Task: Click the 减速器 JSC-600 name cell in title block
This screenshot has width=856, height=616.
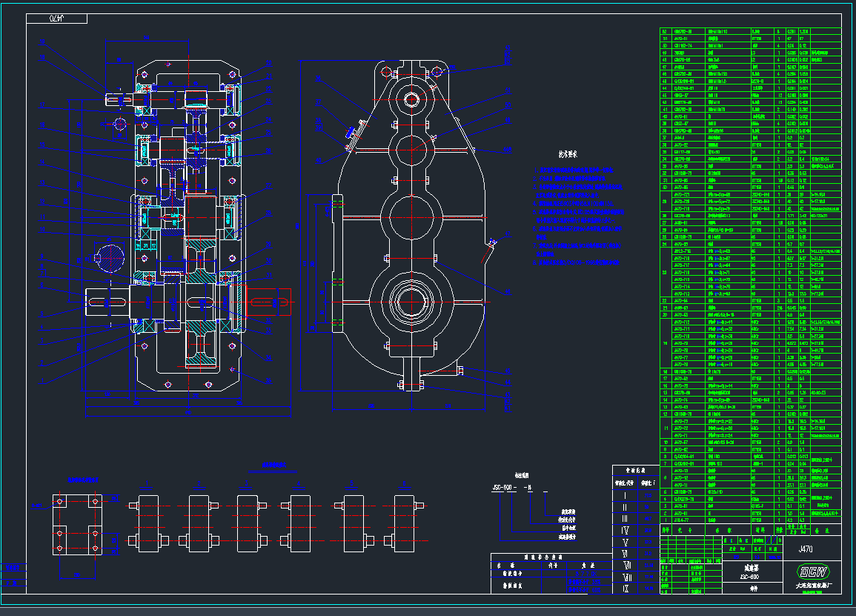Action: 749,571
